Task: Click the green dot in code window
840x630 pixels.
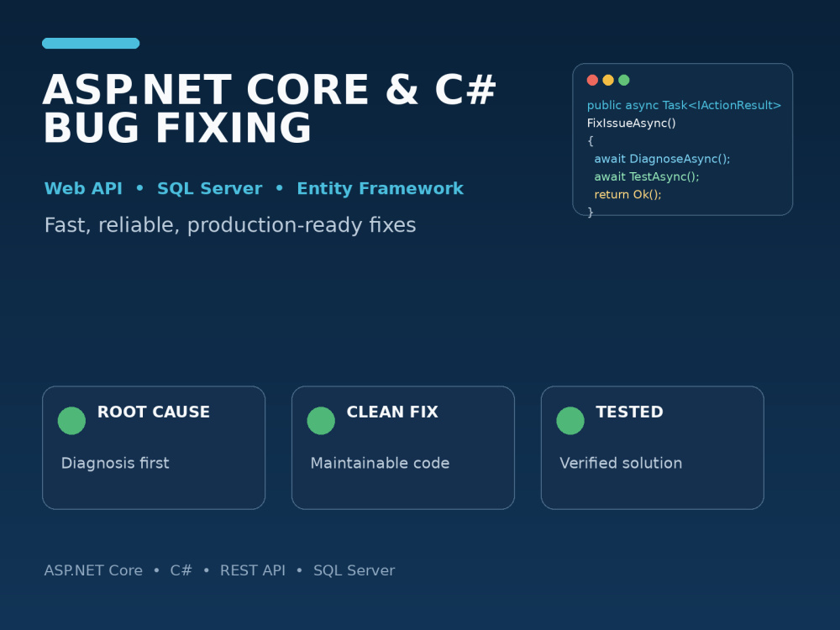Action: click(x=623, y=80)
